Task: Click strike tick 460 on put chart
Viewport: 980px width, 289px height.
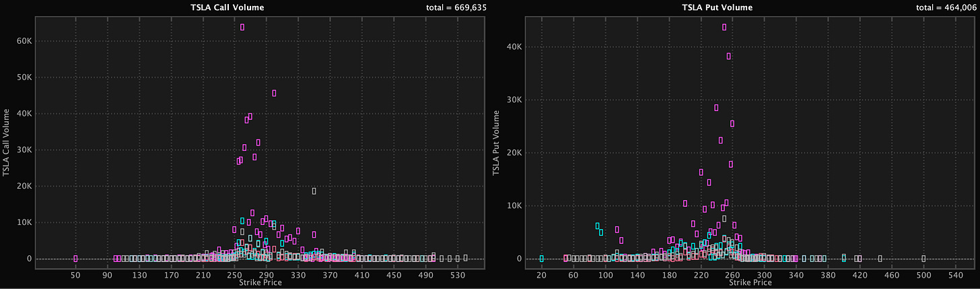Action: (892, 276)
